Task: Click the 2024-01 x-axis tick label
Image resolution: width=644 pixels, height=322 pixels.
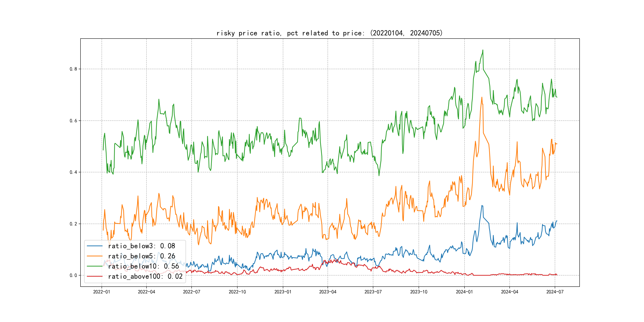Action: 464,292
